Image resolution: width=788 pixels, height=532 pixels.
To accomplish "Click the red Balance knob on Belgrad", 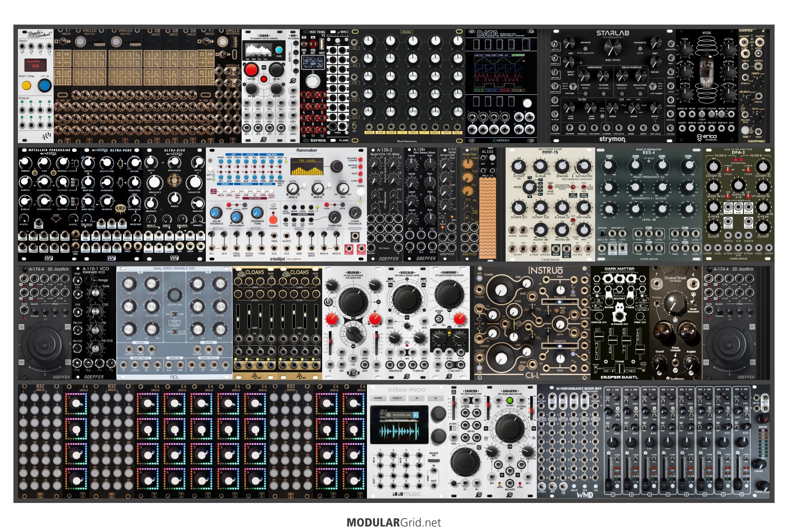I will pyautogui.click(x=375, y=319).
